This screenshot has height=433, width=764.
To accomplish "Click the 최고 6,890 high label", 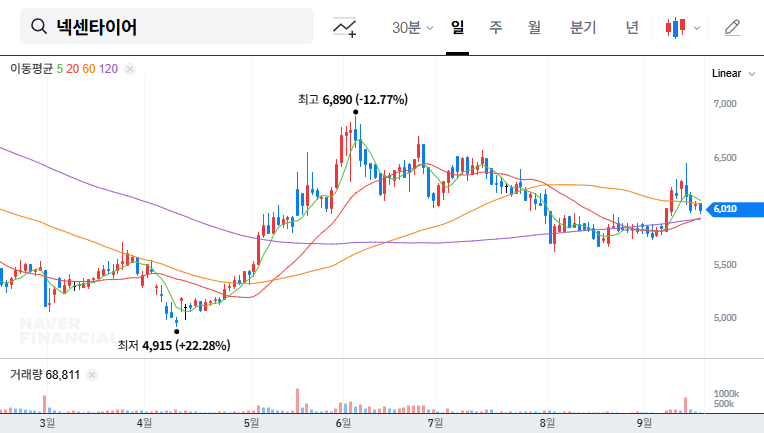I will tap(353, 99).
